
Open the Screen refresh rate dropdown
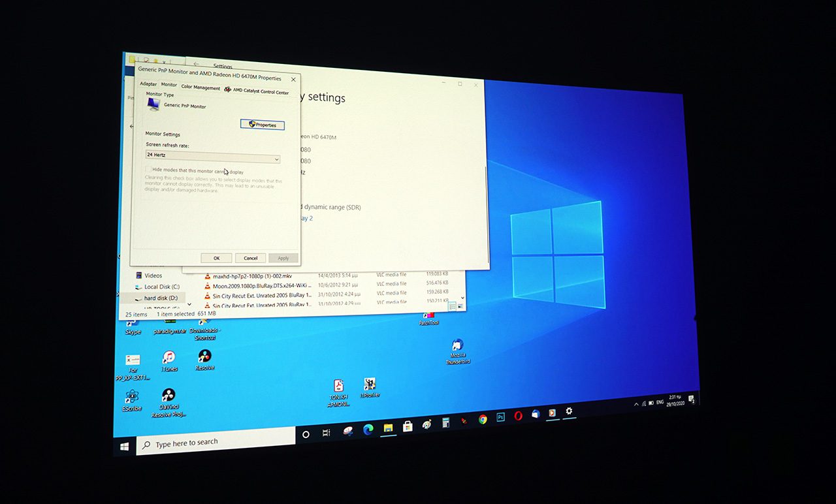point(213,159)
